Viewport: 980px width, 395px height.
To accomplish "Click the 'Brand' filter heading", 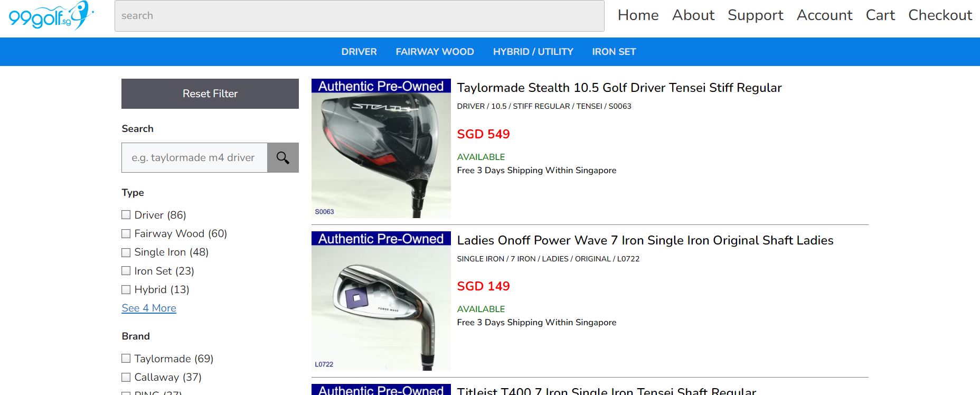I will pos(136,336).
